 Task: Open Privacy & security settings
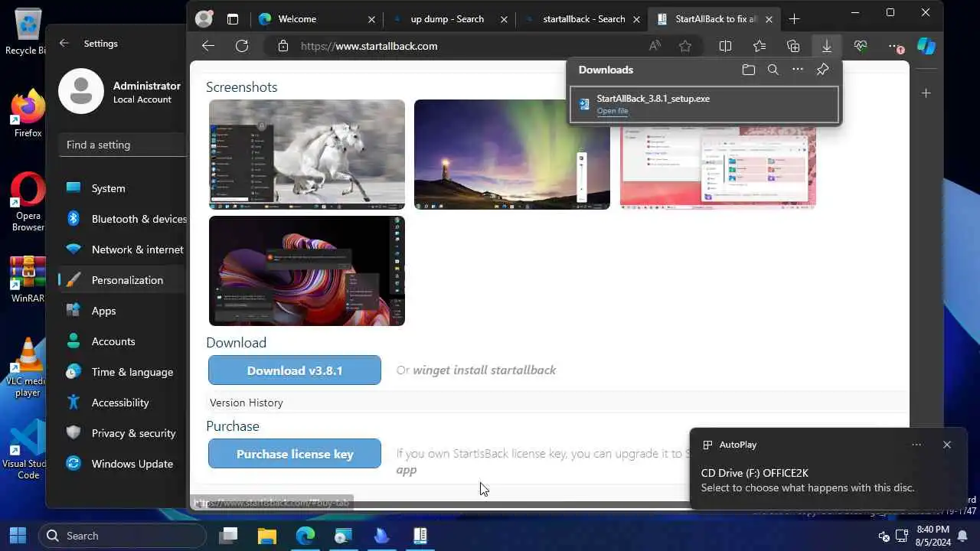(x=122, y=433)
